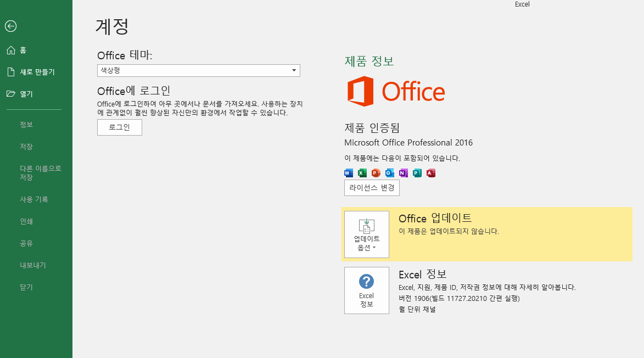Click the Office logo
This screenshot has height=358, width=644.
[396, 91]
